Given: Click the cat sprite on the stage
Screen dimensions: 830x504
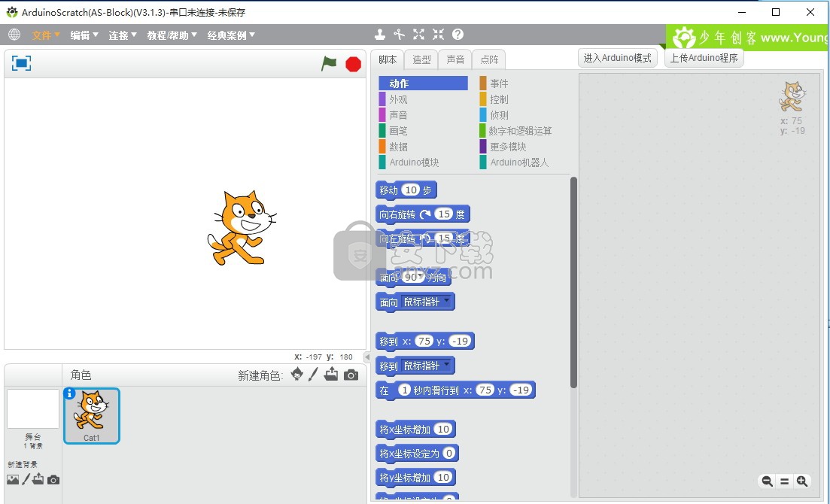Looking at the screenshot, I should click(x=242, y=228).
